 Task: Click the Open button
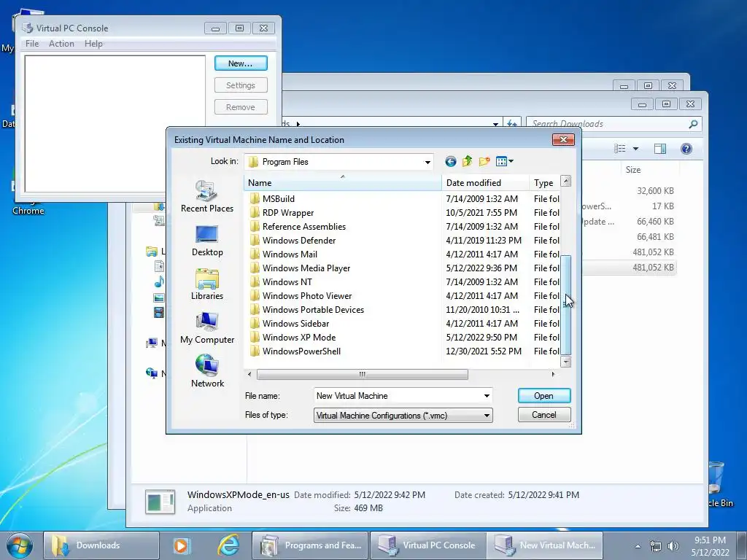coord(544,396)
